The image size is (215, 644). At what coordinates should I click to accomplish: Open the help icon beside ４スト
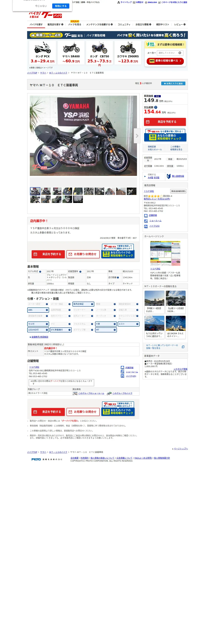137,324
